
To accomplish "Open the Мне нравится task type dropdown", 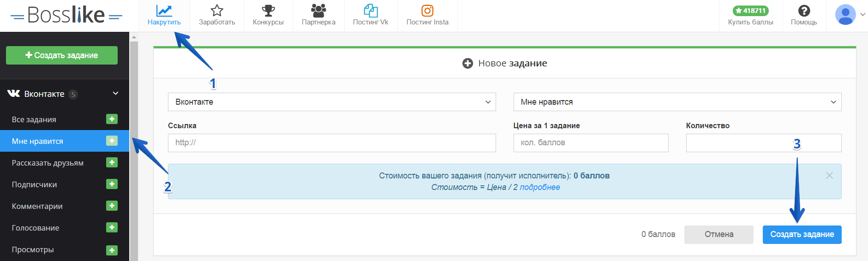I will pyautogui.click(x=677, y=102).
